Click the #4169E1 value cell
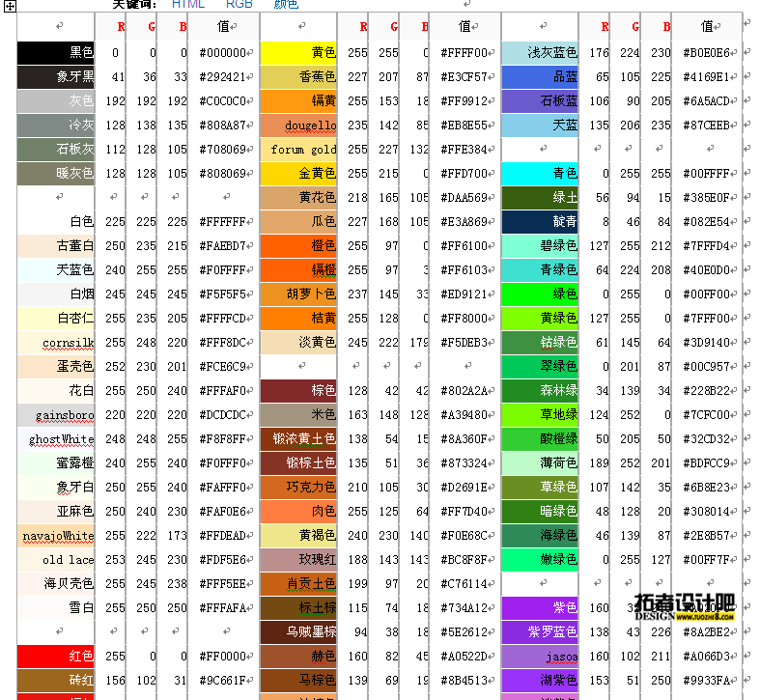The width and height of the screenshot is (760, 700). (707, 77)
